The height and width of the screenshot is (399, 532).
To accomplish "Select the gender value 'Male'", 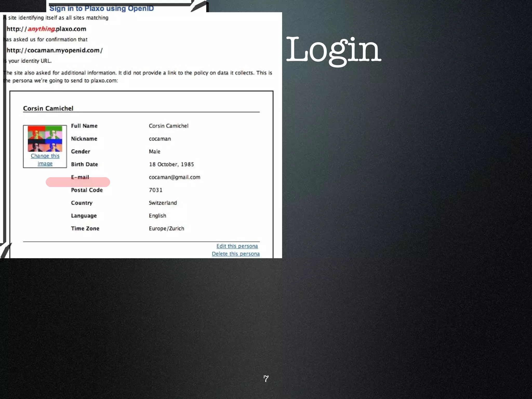I will [x=155, y=151].
